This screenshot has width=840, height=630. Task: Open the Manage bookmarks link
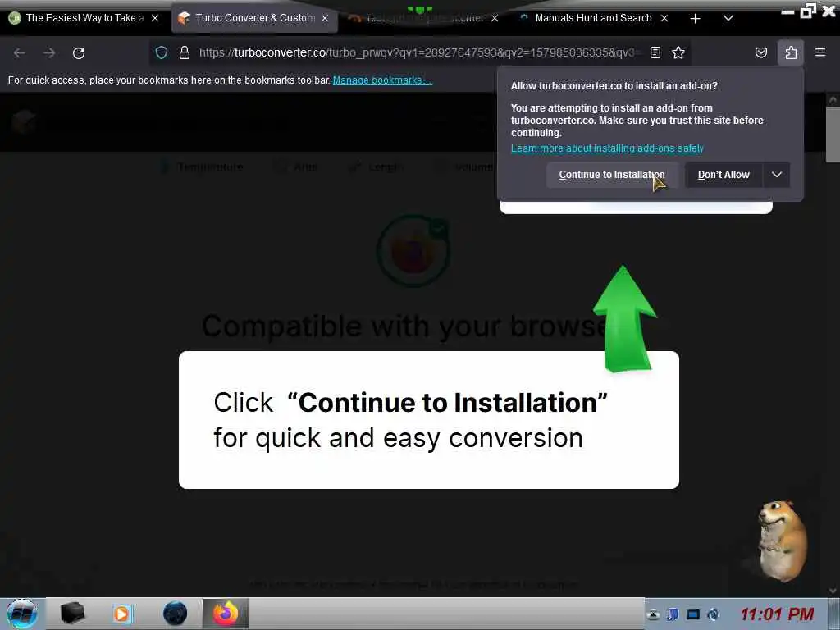point(382,80)
